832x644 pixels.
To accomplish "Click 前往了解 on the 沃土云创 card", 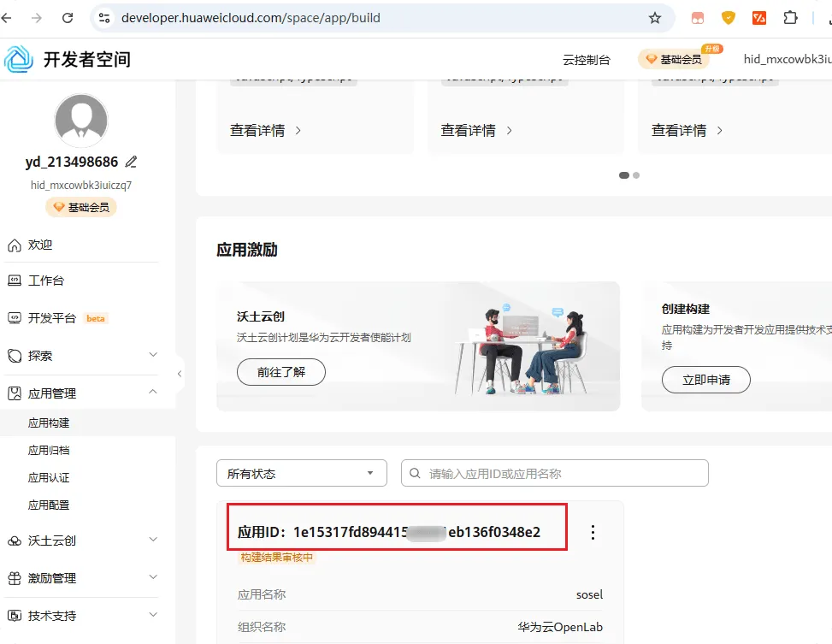I will pos(281,372).
